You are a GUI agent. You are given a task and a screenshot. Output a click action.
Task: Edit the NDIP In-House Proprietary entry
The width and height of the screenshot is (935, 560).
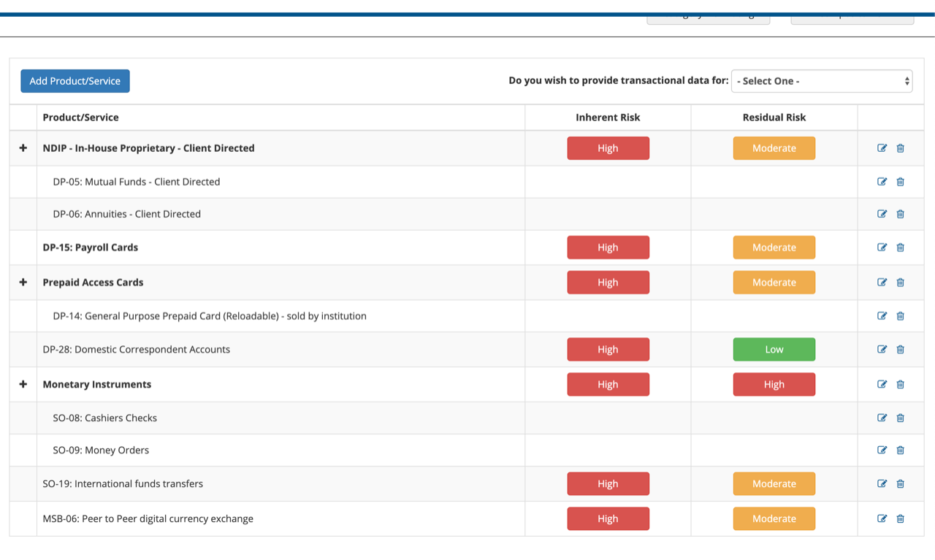point(882,147)
